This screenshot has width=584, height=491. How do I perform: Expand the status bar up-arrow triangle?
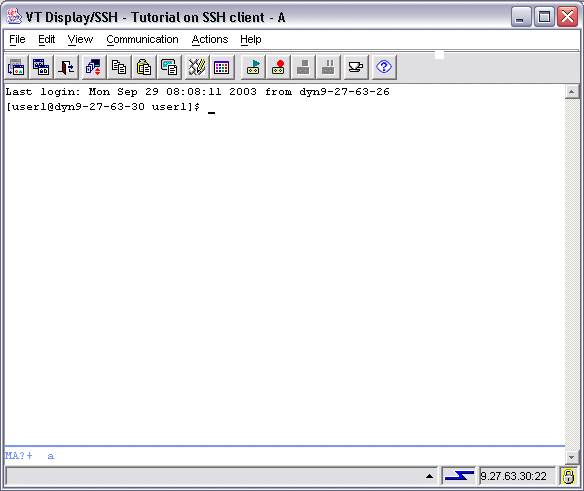click(429, 476)
